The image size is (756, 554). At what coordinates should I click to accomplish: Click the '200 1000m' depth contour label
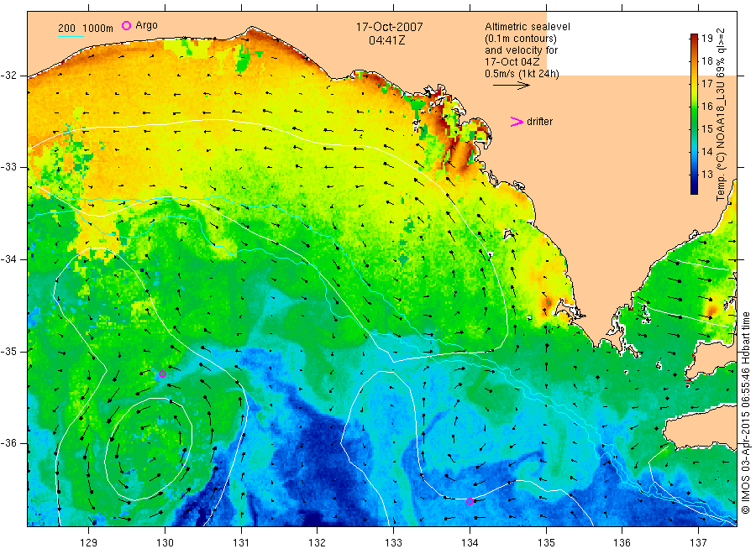coord(86,29)
